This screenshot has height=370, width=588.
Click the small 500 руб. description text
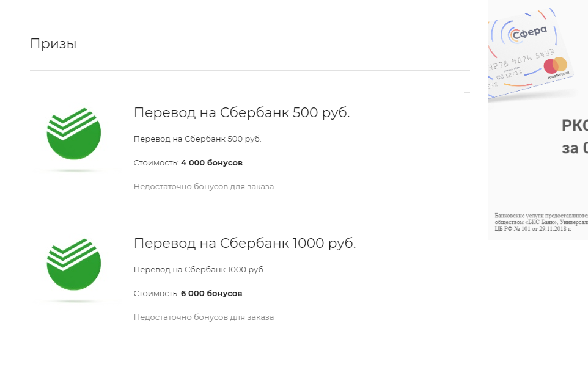coord(197,139)
